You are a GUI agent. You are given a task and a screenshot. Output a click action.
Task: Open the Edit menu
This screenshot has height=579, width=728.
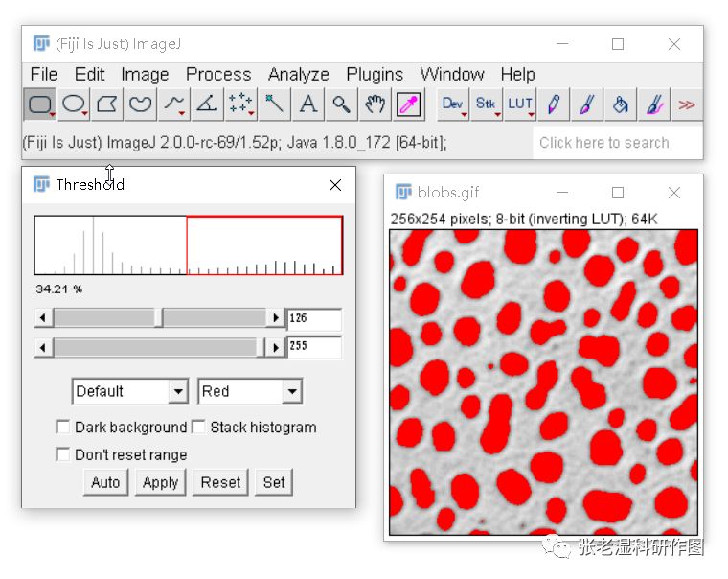pyautogui.click(x=90, y=75)
